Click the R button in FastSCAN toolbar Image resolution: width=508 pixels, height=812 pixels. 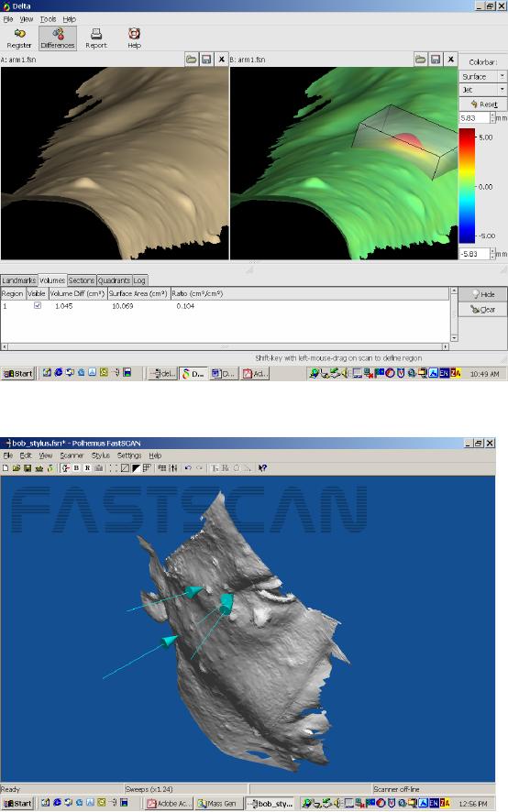(87, 468)
